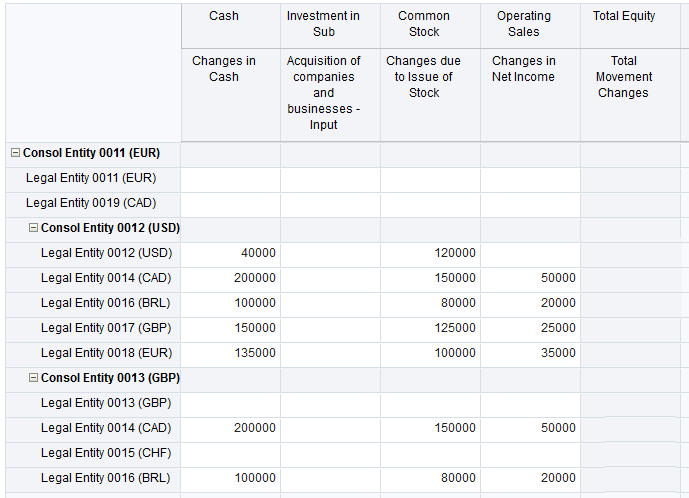Click the empty Common Stock cell for Legal Entity 0015 (CHF)
689x498 pixels.
click(431, 455)
